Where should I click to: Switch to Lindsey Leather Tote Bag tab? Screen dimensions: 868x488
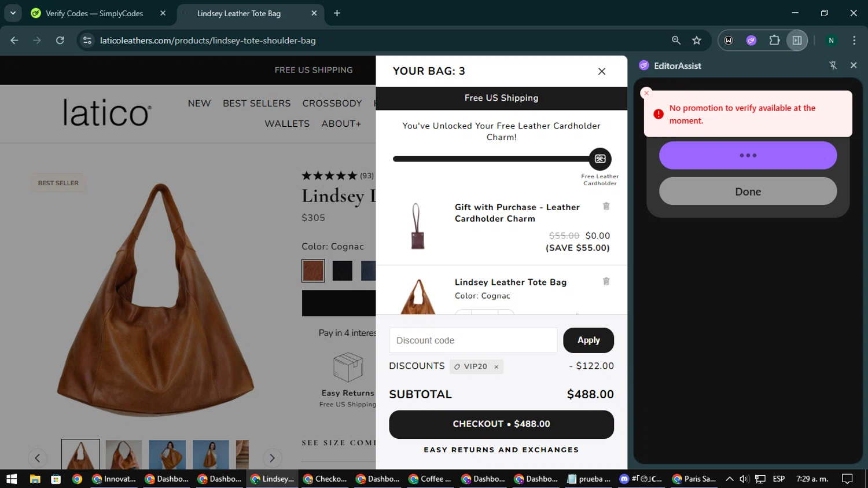click(x=238, y=13)
